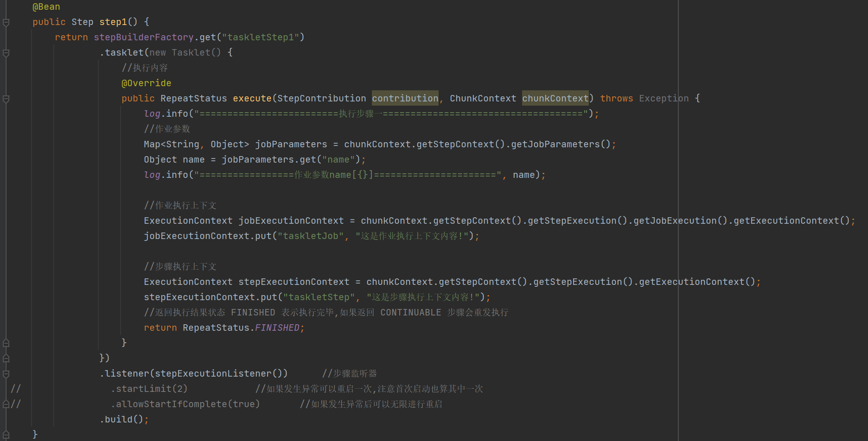
Task: Select the highlighted contribution parameter
Action: coord(405,98)
